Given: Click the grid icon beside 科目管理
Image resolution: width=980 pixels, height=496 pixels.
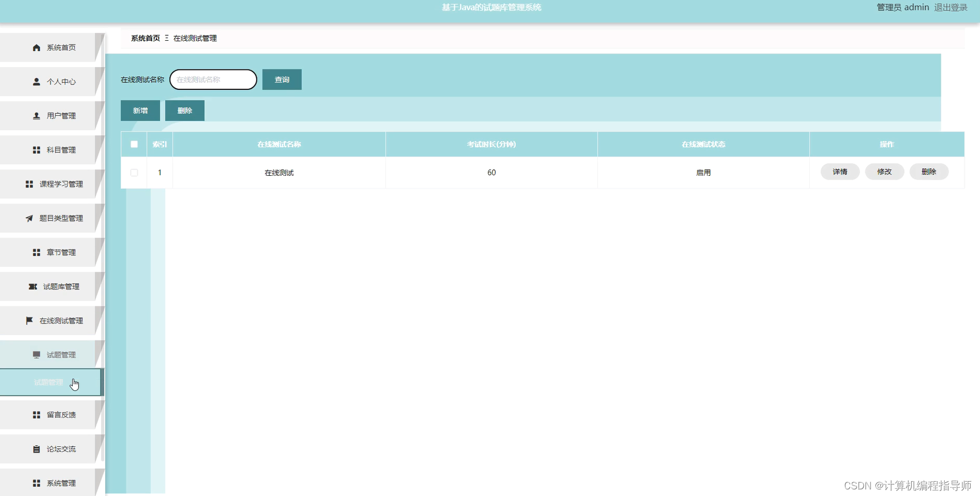Looking at the screenshot, I should click(36, 150).
